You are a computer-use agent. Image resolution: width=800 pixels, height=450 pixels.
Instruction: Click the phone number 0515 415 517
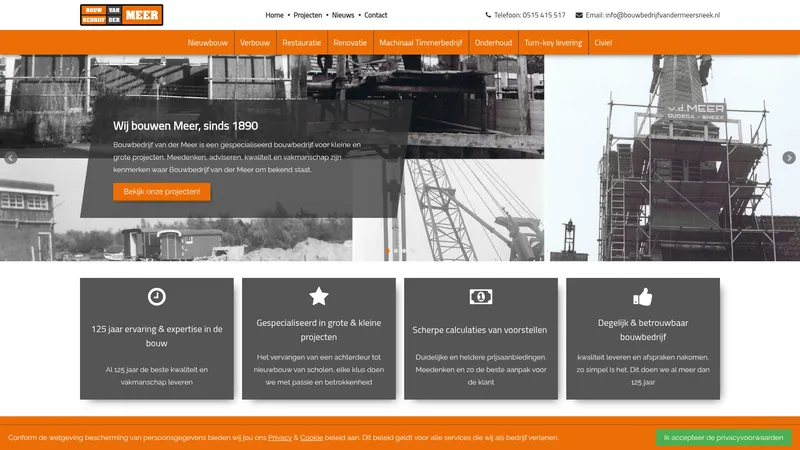coord(544,15)
